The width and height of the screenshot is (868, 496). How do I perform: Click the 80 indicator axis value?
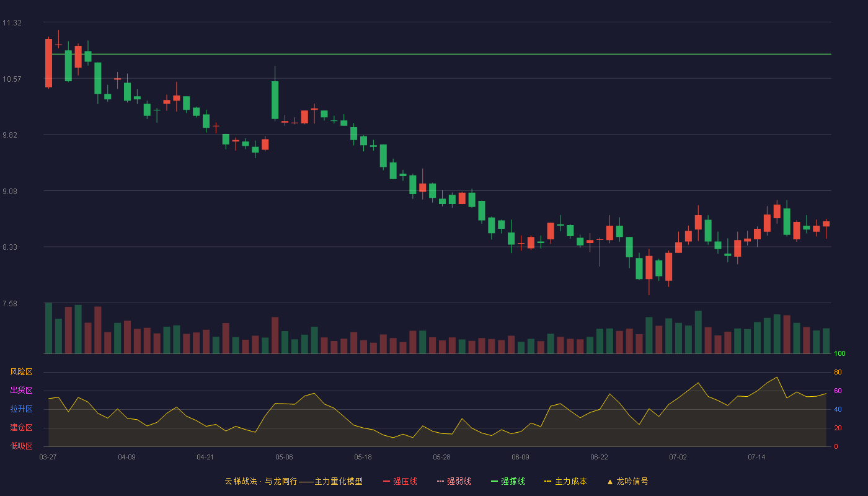pos(838,372)
